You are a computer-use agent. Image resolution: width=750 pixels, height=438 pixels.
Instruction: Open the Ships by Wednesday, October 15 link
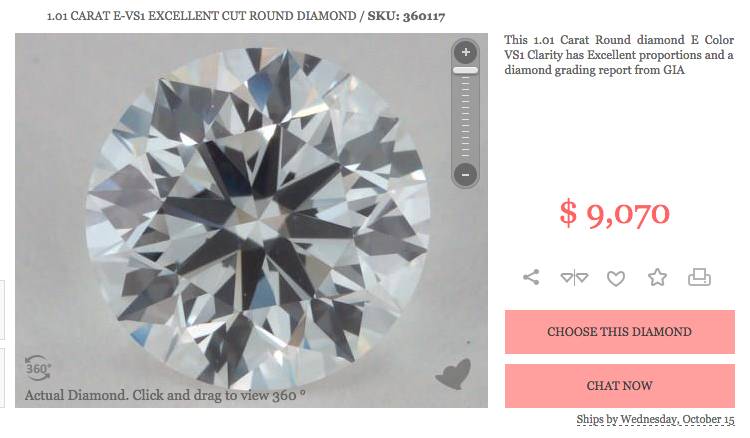pos(655,419)
